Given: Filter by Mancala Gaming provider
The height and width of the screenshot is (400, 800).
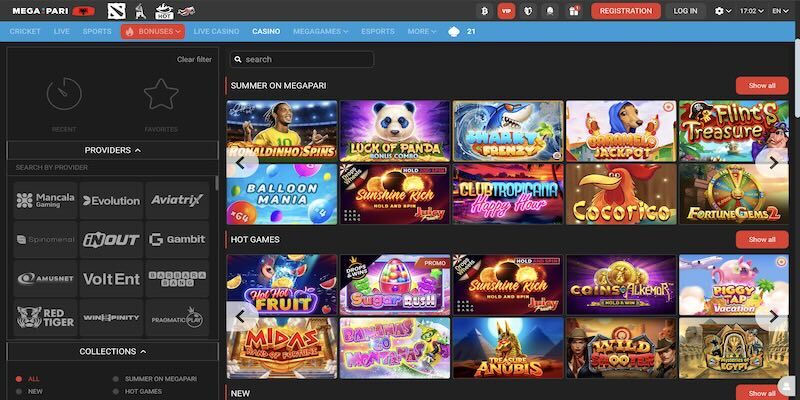Looking at the screenshot, I should coord(45,201).
